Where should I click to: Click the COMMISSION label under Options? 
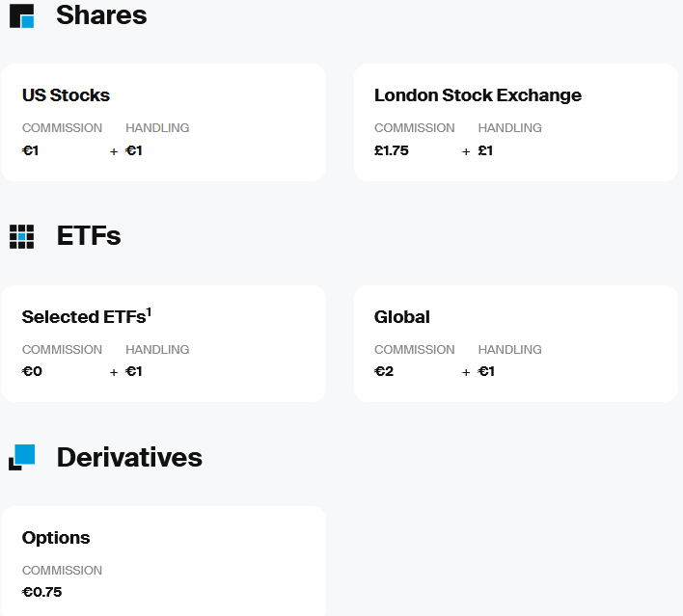[62, 571]
